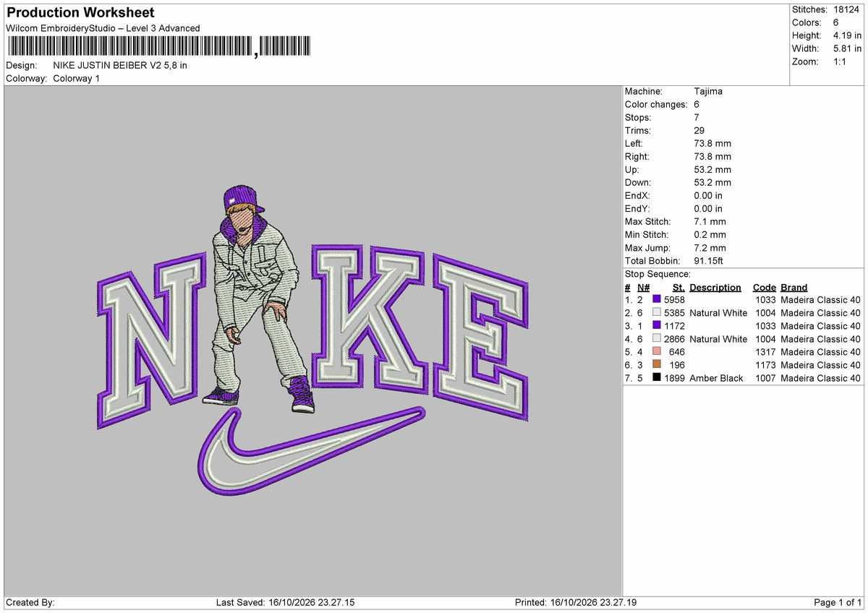This screenshot has height=613, width=868.
Task: Click the white swatch for stop 2 with 5385 stitches
Action: (x=657, y=312)
